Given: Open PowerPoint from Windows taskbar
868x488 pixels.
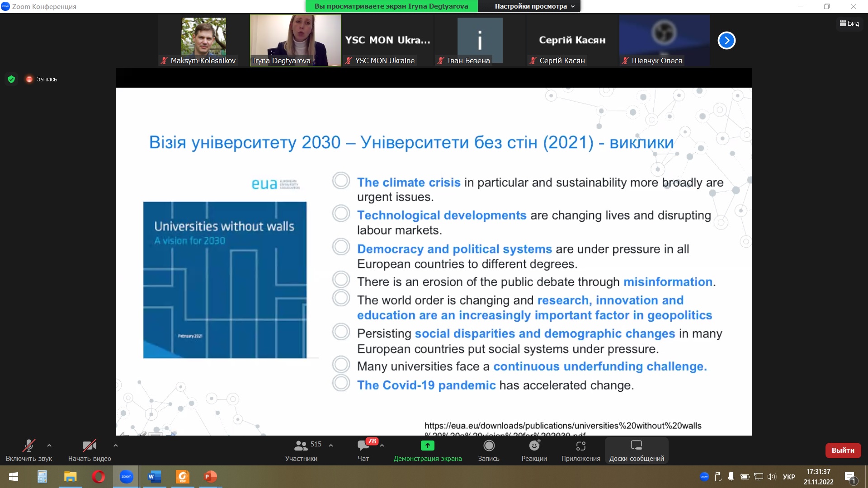Looking at the screenshot, I should [x=211, y=477].
